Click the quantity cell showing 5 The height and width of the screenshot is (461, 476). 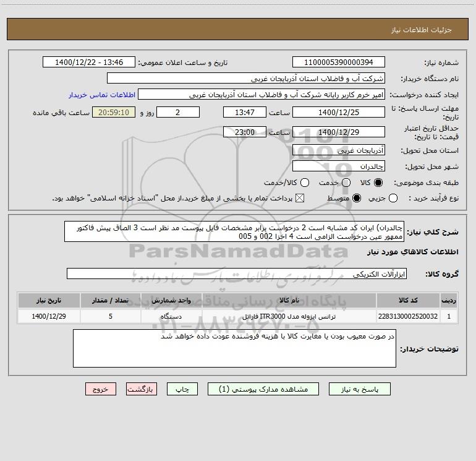[x=111, y=316]
